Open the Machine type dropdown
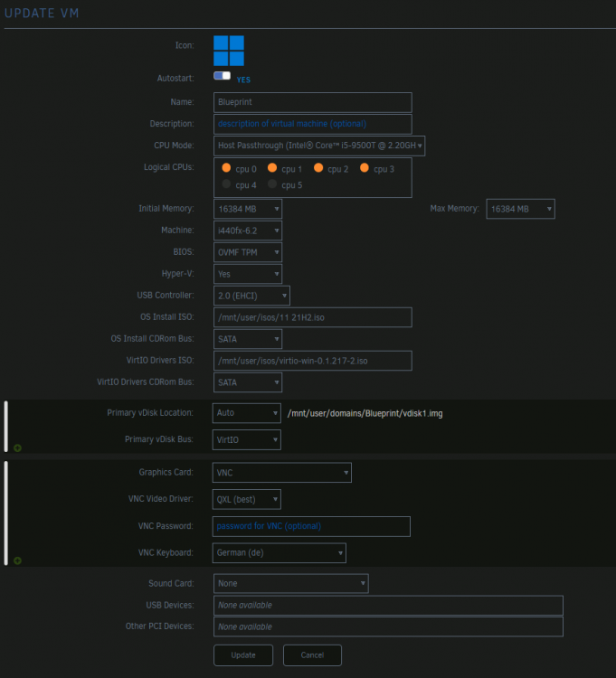Image resolution: width=616 pixels, height=678 pixels. click(x=248, y=231)
